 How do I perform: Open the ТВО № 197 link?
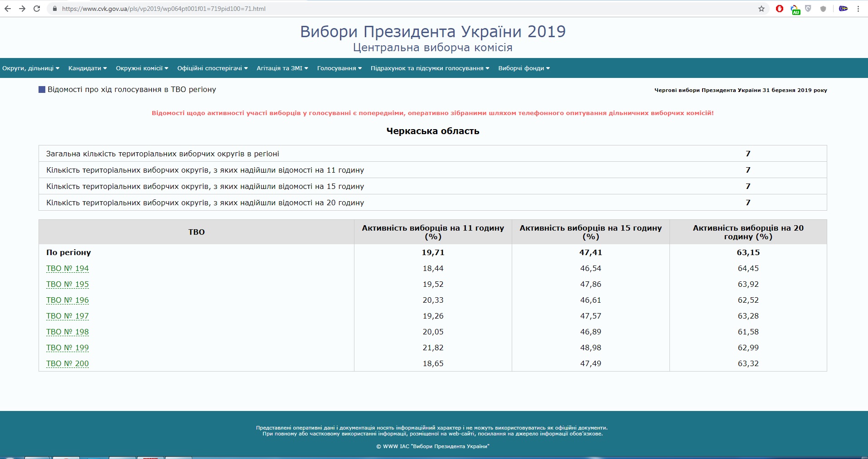pos(68,316)
